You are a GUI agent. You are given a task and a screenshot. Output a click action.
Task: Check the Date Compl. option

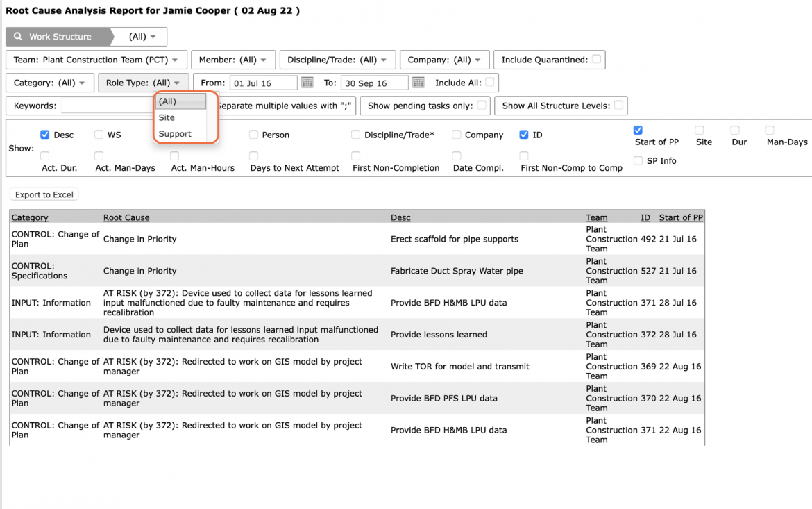pos(456,156)
